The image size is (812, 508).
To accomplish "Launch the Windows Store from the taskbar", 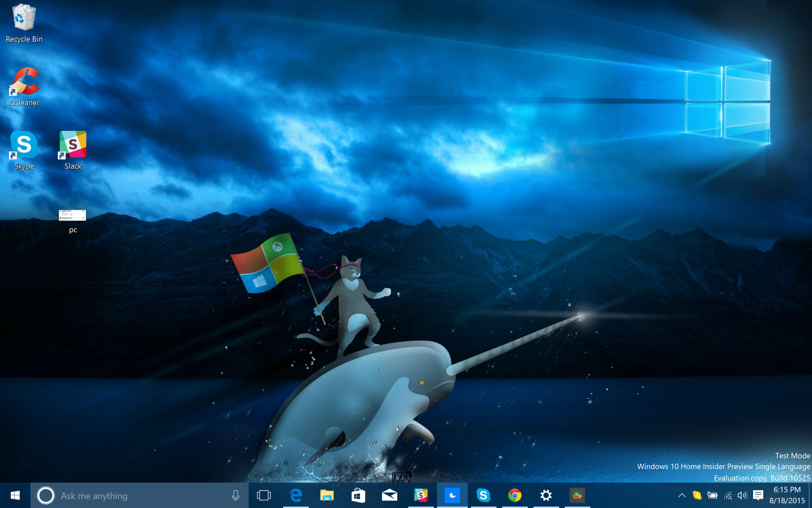I will 358,495.
